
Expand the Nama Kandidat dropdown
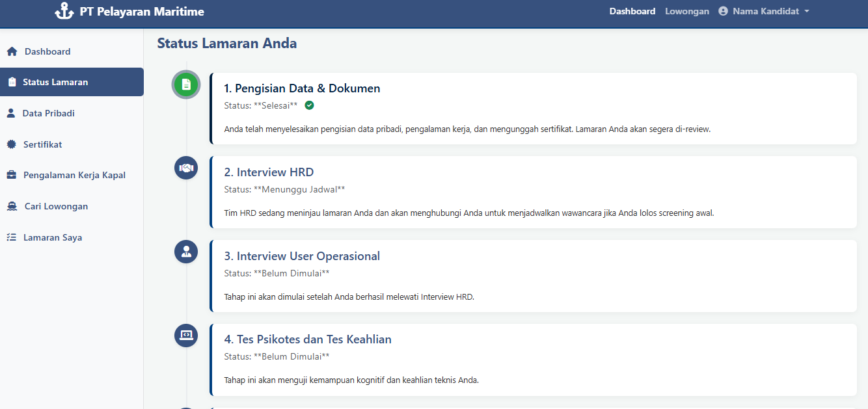pyautogui.click(x=807, y=11)
